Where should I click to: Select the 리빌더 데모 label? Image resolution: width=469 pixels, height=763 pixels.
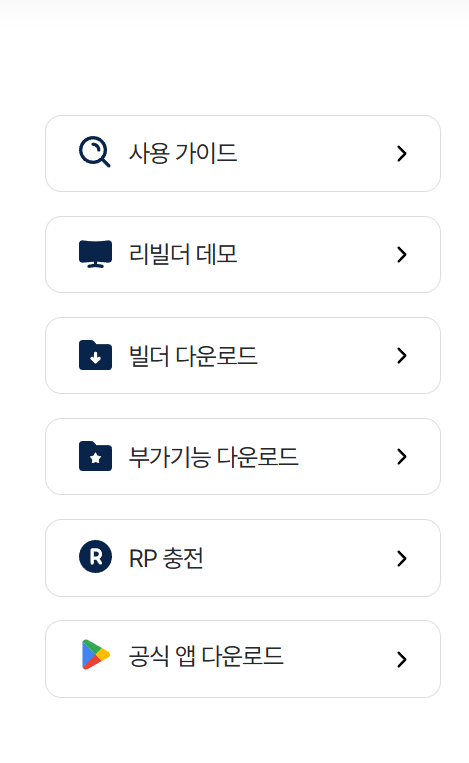[x=183, y=254]
